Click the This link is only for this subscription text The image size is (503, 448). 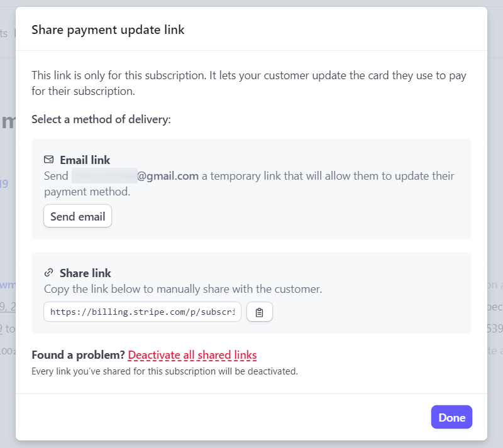249,83
